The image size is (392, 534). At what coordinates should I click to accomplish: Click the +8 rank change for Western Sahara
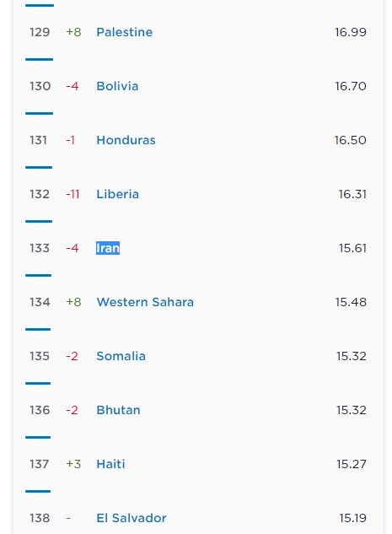point(73,302)
